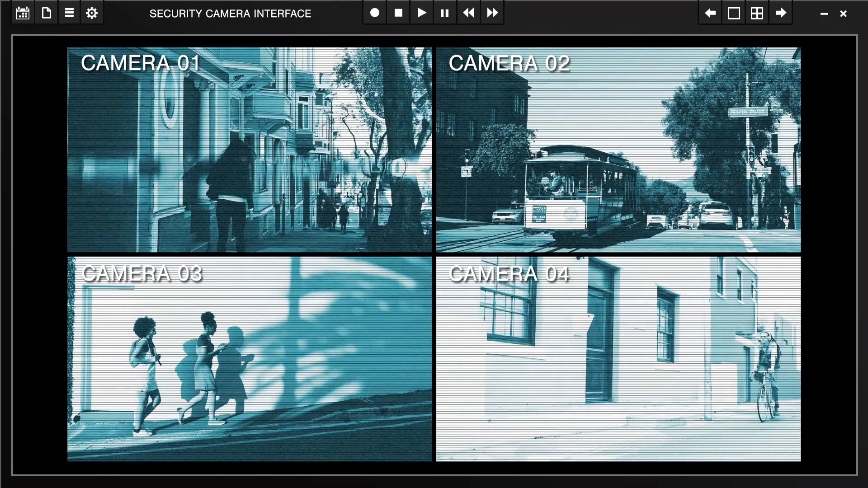Select the Camera 03 feed
Viewport: 868px width, 488px height.
tap(250, 359)
